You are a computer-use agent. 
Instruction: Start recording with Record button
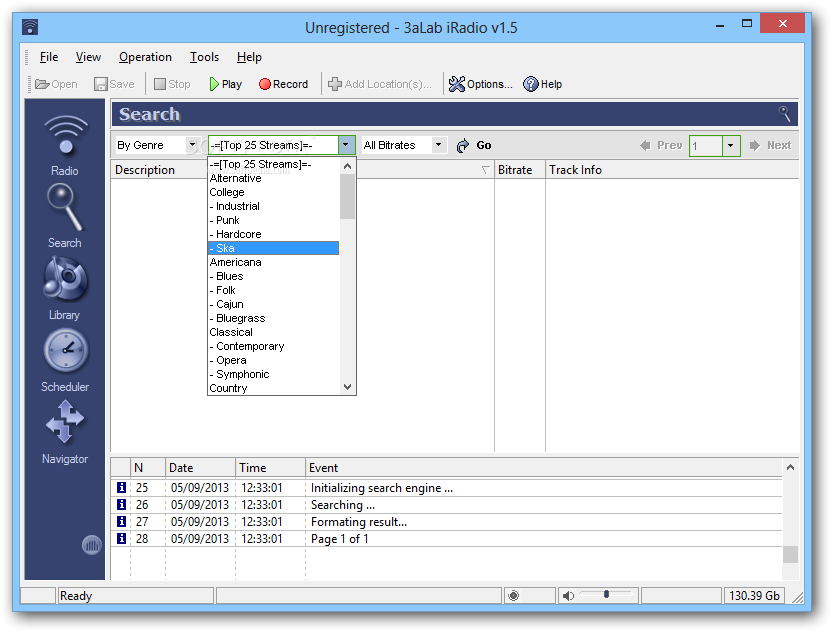tap(283, 84)
